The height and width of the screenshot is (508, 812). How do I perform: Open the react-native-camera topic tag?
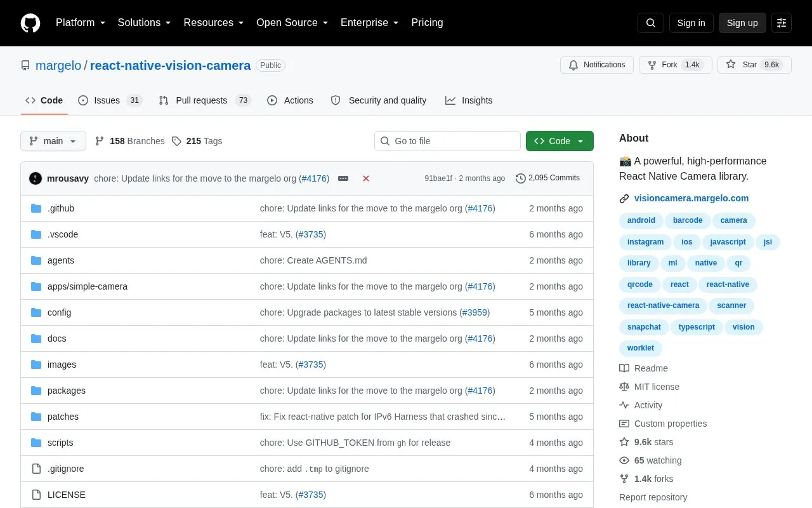[664, 305]
